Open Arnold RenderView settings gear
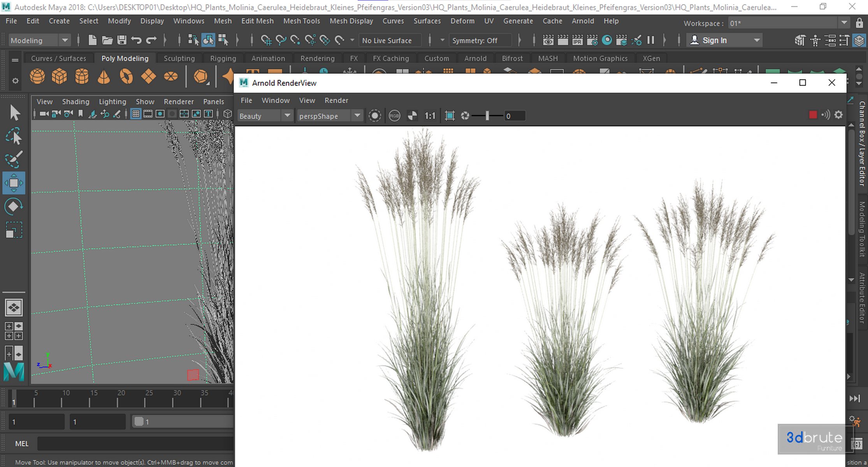 click(x=839, y=115)
